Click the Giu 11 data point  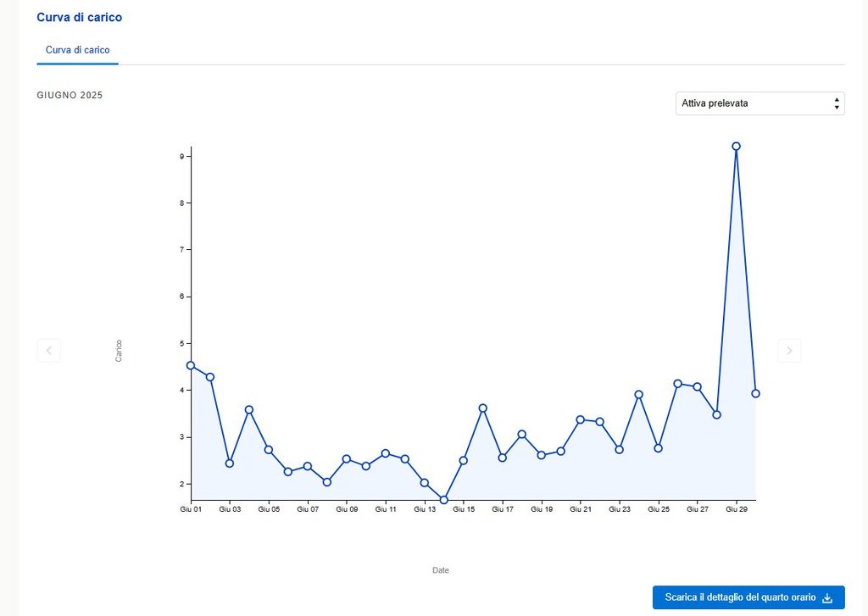(x=386, y=453)
